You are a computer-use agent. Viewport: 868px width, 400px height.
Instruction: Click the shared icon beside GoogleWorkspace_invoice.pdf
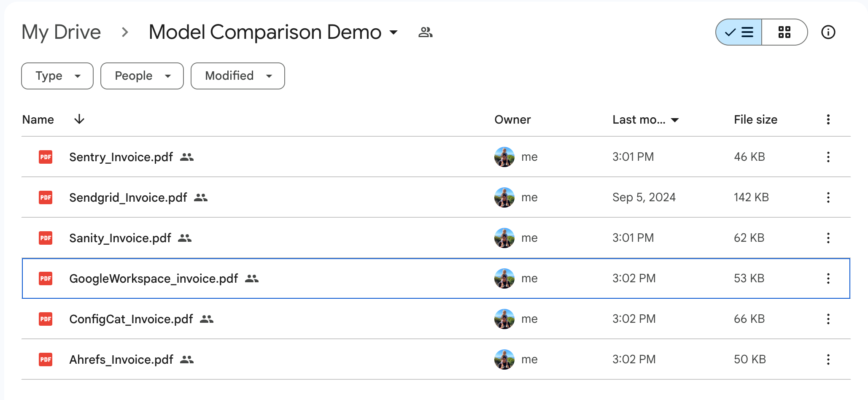(x=252, y=278)
